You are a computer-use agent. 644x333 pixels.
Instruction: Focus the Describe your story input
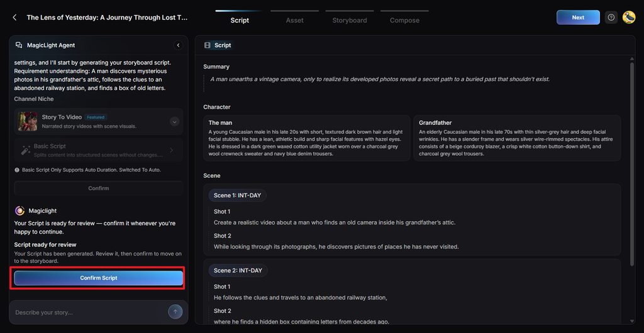tap(89, 312)
